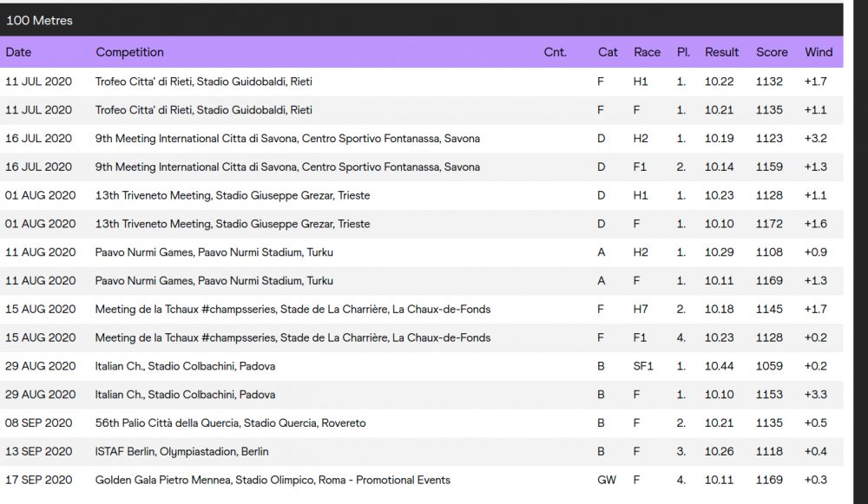Click wind +3.3 in the Italian Ch. final row
Screen dimensions: 868x504
[816, 395]
